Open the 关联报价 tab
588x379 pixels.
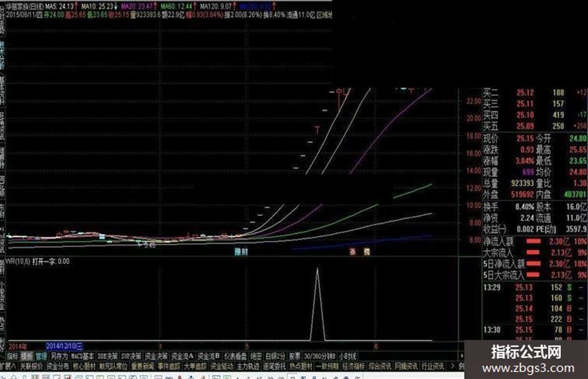click(x=31, y=366)
